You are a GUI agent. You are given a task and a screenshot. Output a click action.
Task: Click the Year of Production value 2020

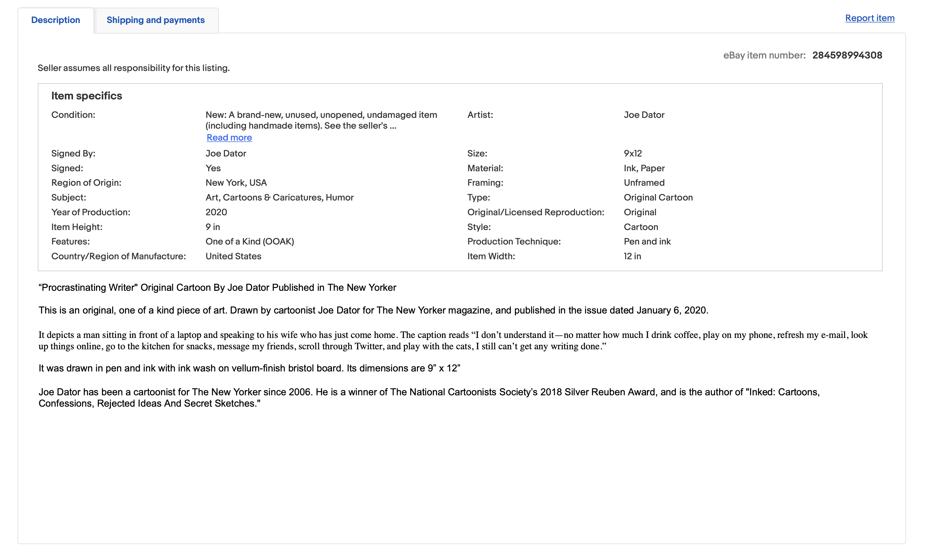[216, 212]
